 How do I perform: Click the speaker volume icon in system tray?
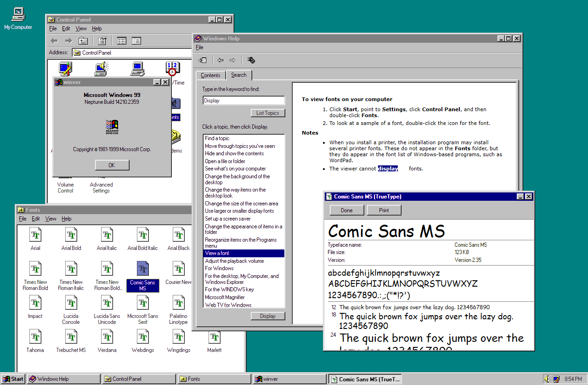[x=547, y=379]
